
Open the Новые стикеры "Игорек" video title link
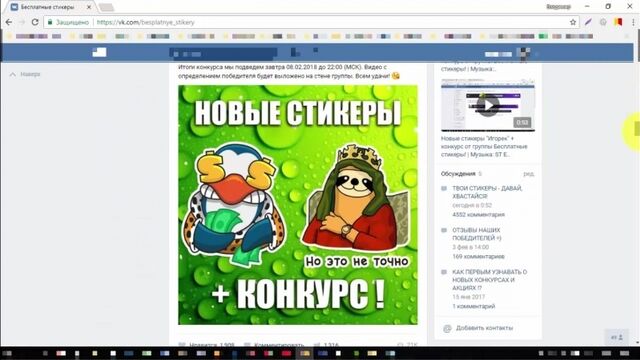click(x=484, y=146)
